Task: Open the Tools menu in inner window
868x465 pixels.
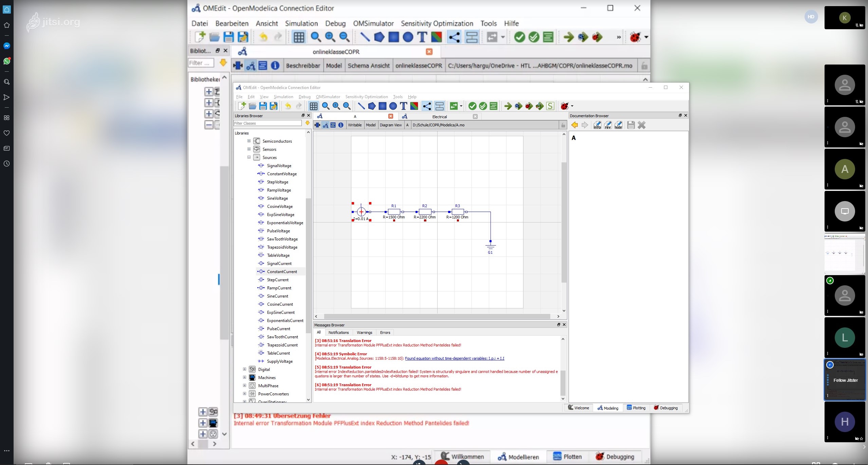Action: coord(398,97)
